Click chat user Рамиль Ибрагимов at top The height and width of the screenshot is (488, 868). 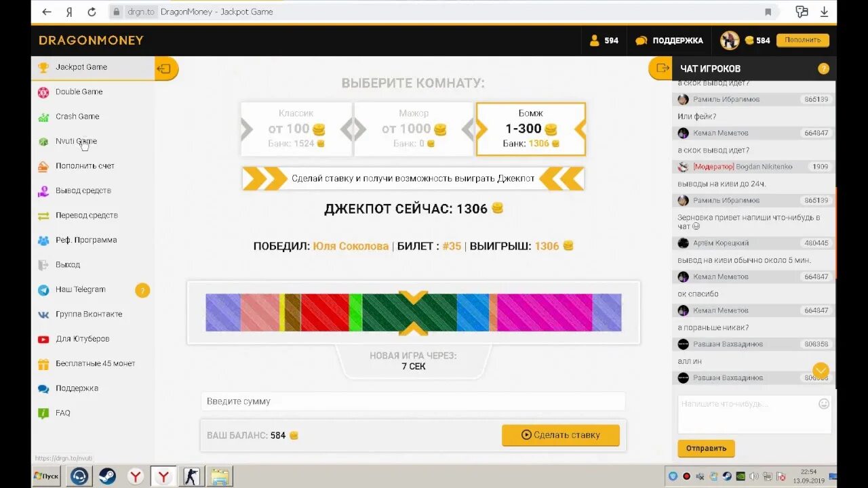pos(726,100)
